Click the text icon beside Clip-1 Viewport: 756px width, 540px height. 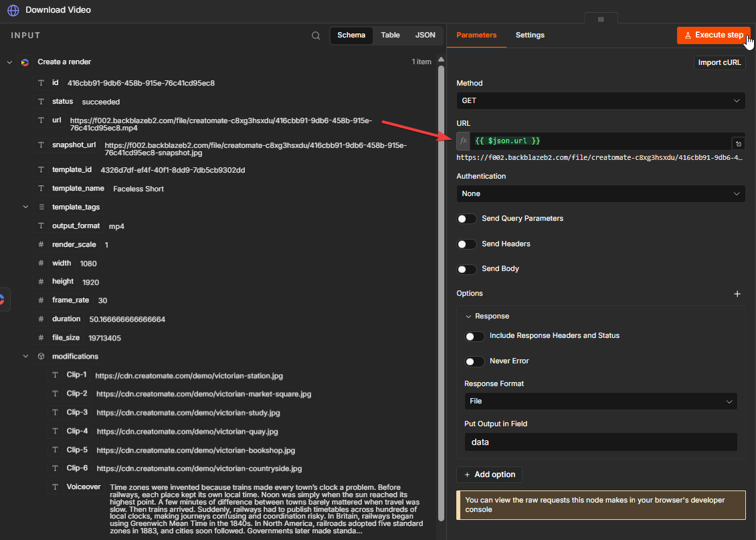56,375
